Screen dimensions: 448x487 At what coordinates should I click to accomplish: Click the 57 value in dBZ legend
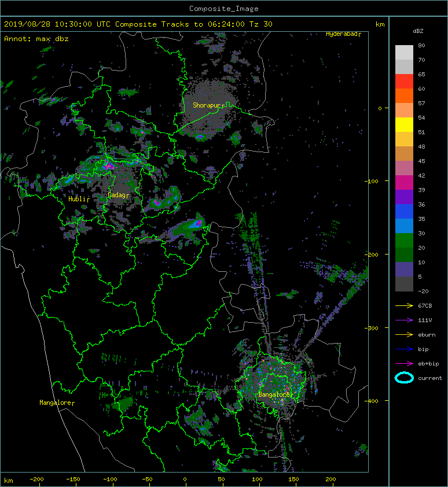click(421, 103)
